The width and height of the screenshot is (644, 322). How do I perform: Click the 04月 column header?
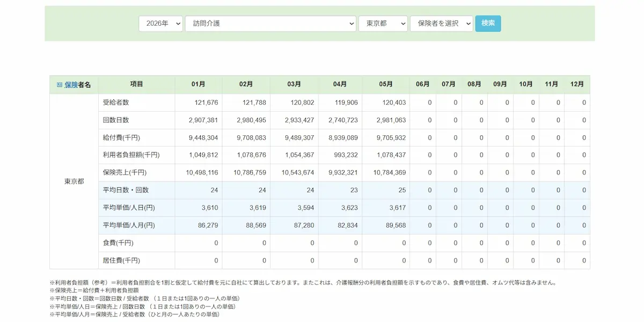340,84
